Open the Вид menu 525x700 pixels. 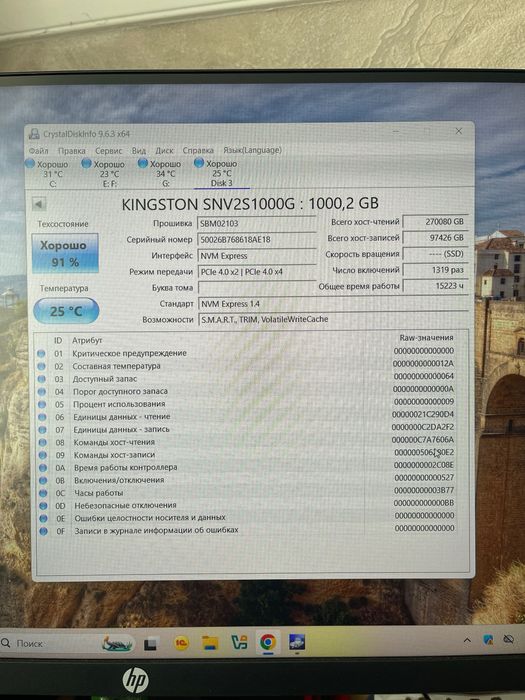(x=139, y=150)
